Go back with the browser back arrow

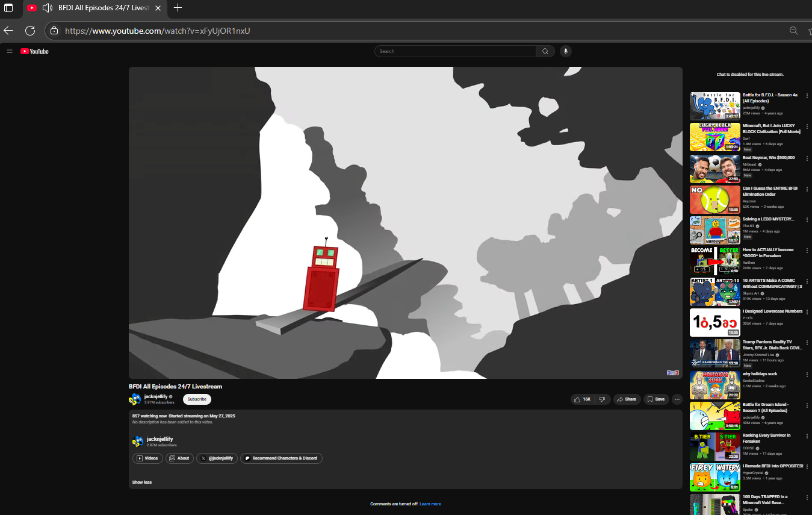coord(8,31)
